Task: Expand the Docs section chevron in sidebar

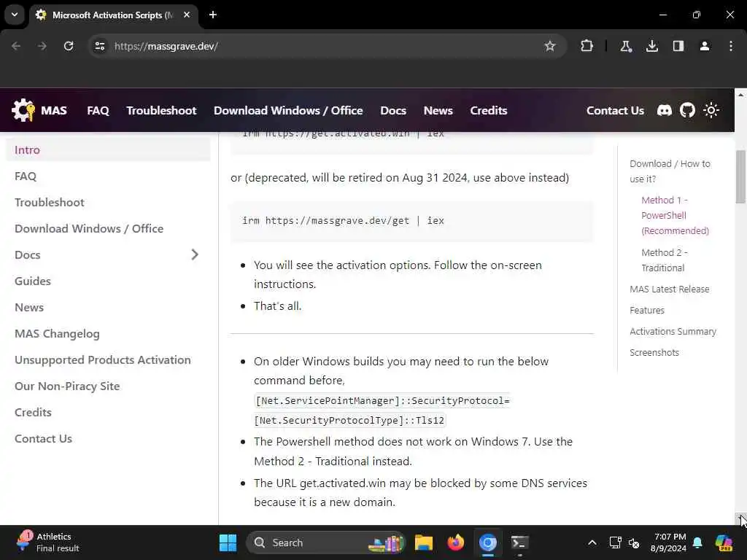Action: point(194,254)
